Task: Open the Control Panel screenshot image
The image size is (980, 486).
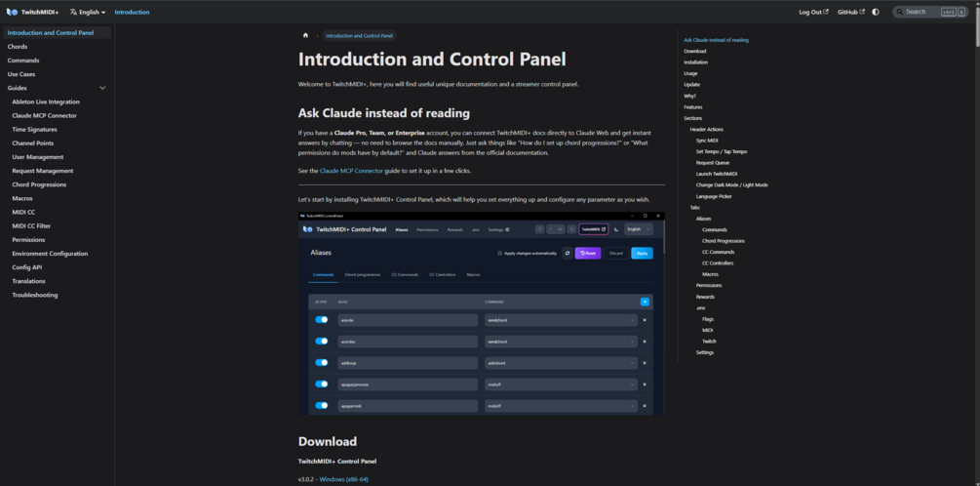Action: point(482,313)
